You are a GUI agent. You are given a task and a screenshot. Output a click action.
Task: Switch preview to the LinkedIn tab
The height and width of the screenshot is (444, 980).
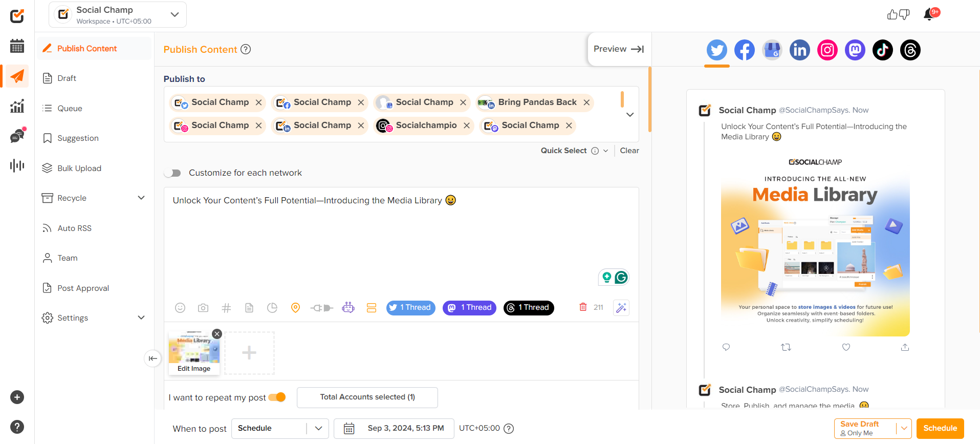click(800, 50)
